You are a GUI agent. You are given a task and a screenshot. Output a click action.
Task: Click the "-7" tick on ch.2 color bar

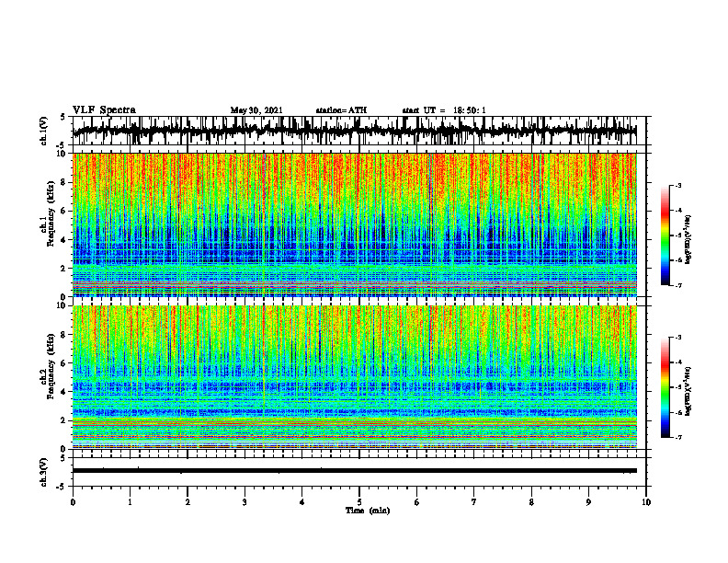pyautogui.click(x=678, y=438)
